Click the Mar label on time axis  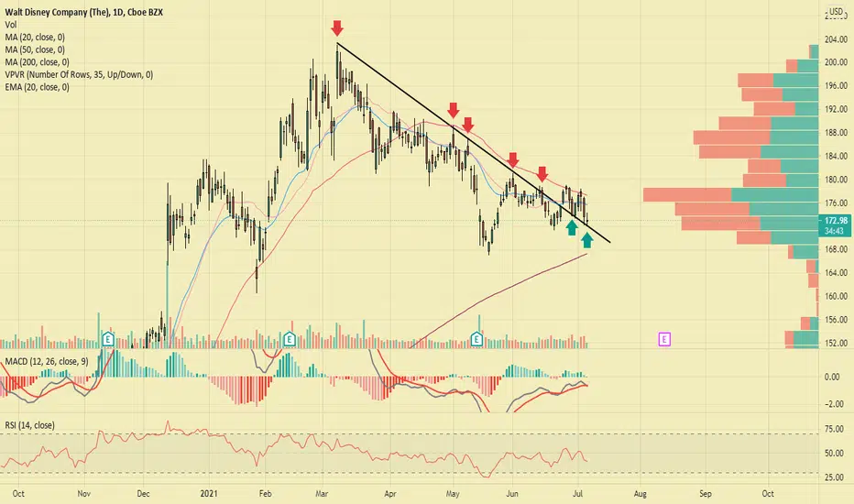322,494
